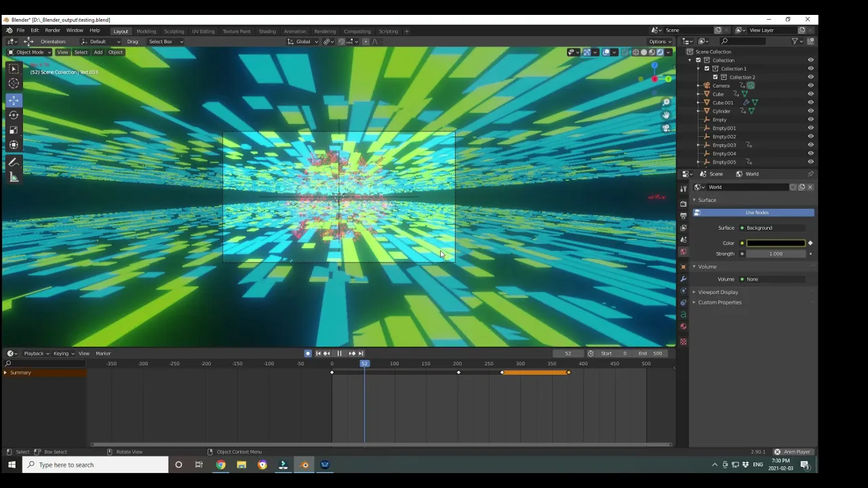Uncheck the Collection 2 checkbox
The image size is (868, 488).
(715, 77)
